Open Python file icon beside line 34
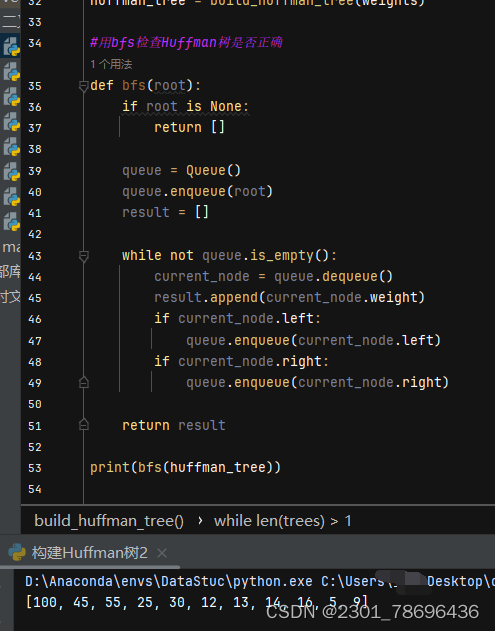 click(11, 47)
